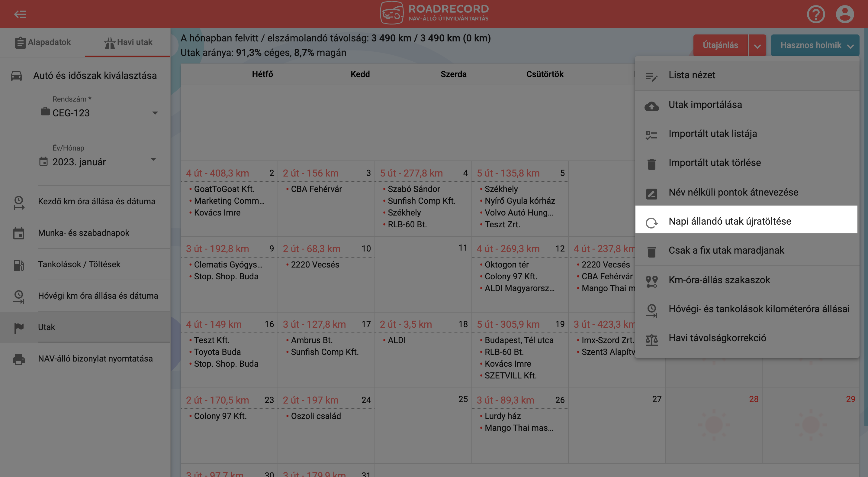Open Munka- és szabadnapok section
Image resolution: width=868 pixels, height=477 pixels.
pos(85,233)
